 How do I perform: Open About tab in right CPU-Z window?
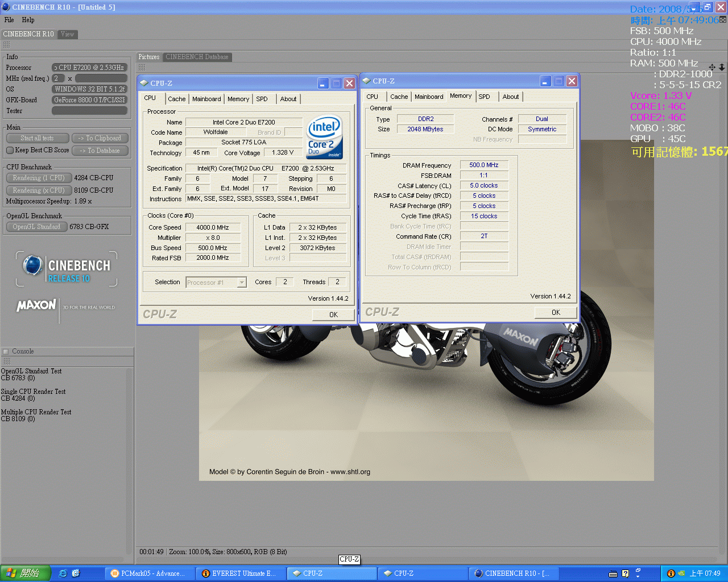511,97
